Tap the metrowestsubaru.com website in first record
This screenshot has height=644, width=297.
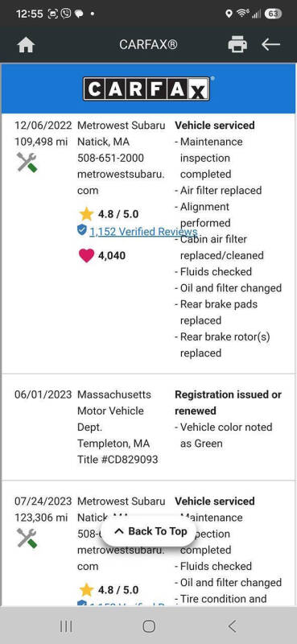[121, 183]
